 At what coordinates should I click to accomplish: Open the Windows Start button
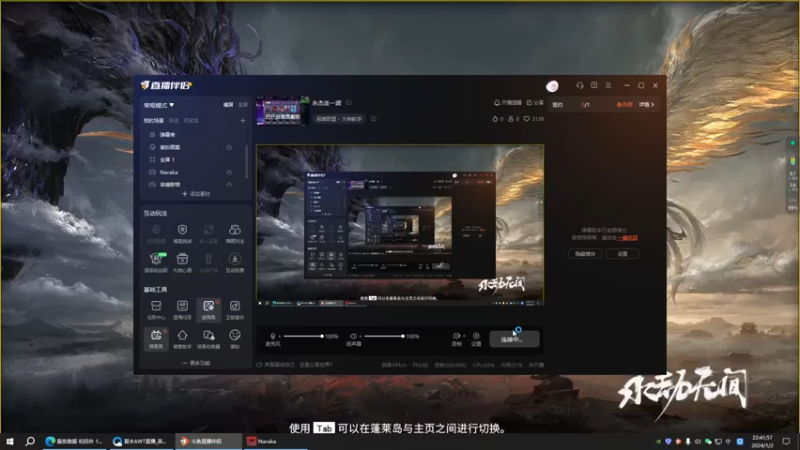(10, 441)
